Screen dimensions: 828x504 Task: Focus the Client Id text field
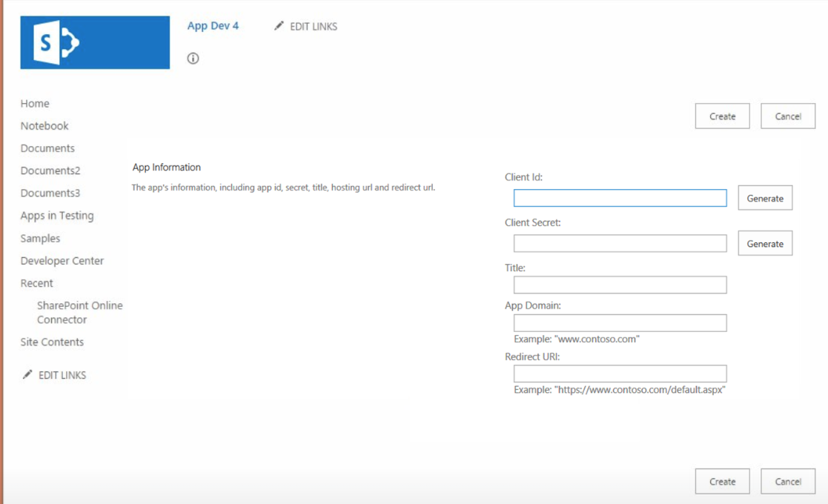click(x=620, y=198)
